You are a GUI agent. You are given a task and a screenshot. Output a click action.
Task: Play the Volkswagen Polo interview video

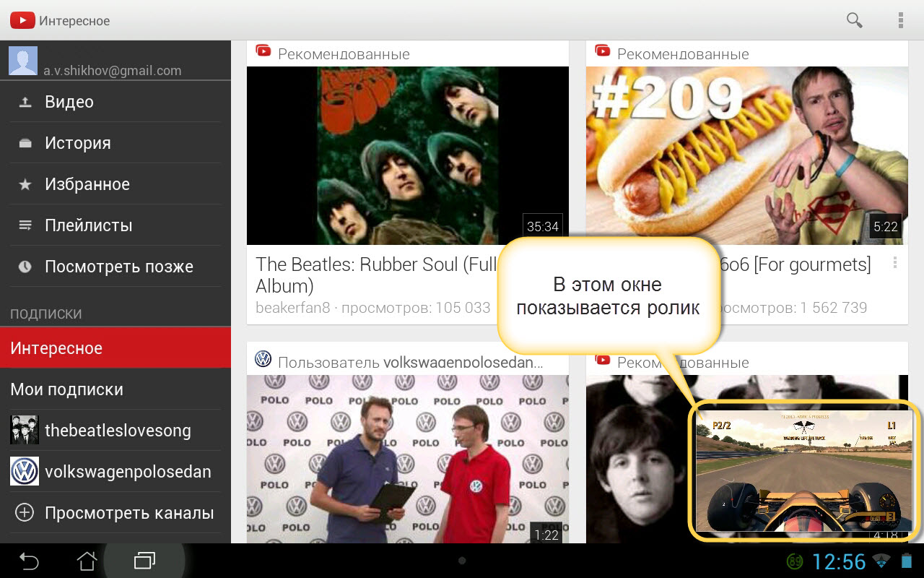click(x=408, y=459)
